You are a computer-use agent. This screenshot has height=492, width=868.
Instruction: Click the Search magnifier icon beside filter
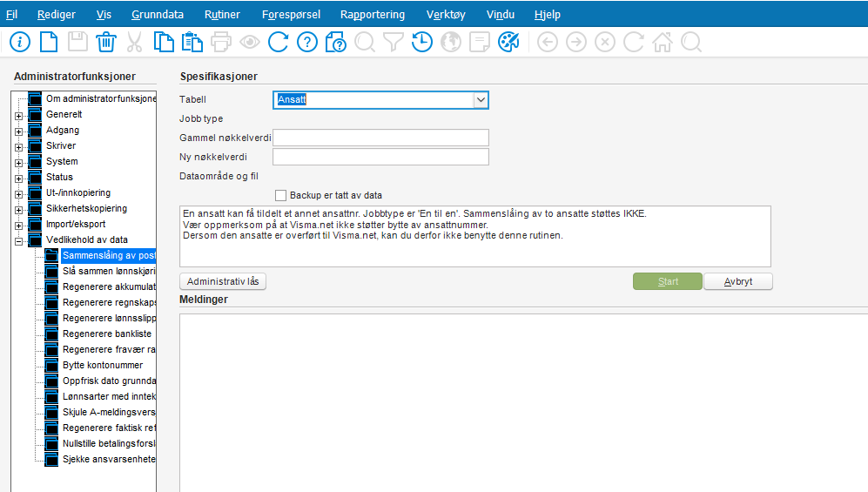(365, 42)
